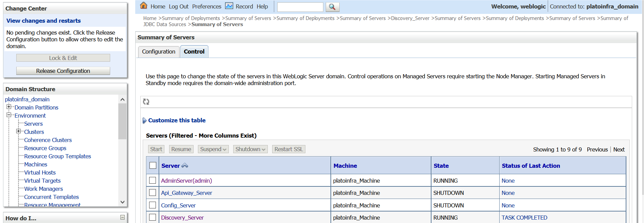The height and width of the screenshot is (223, 644).
Task: Click the top search input field
Action: [300, 7]
